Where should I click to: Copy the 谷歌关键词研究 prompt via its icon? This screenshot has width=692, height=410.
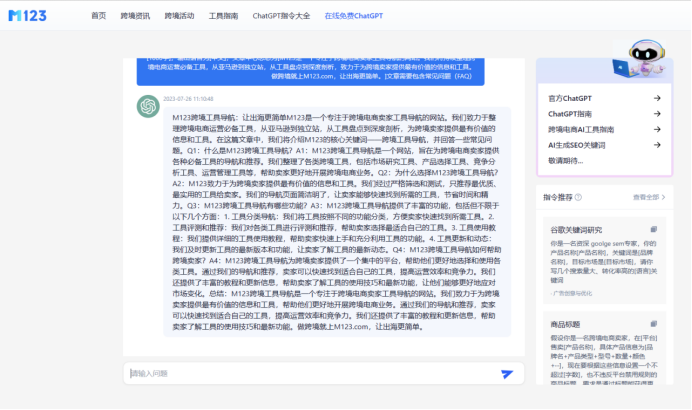[654, 229]
